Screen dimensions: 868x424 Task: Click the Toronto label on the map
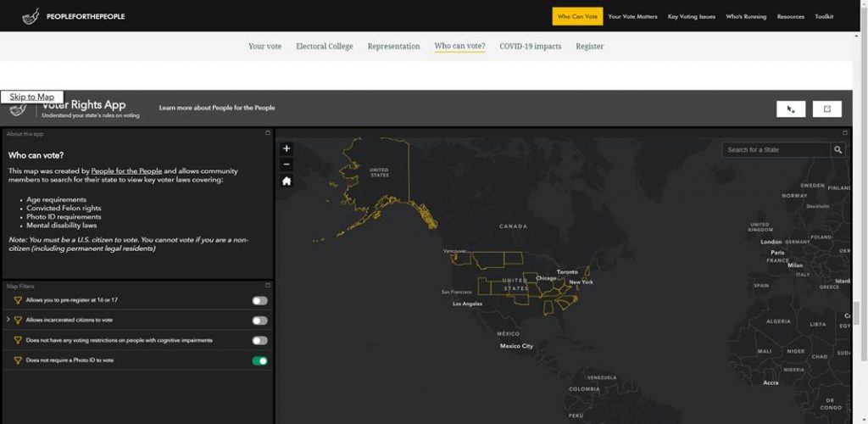pos(567,271)
